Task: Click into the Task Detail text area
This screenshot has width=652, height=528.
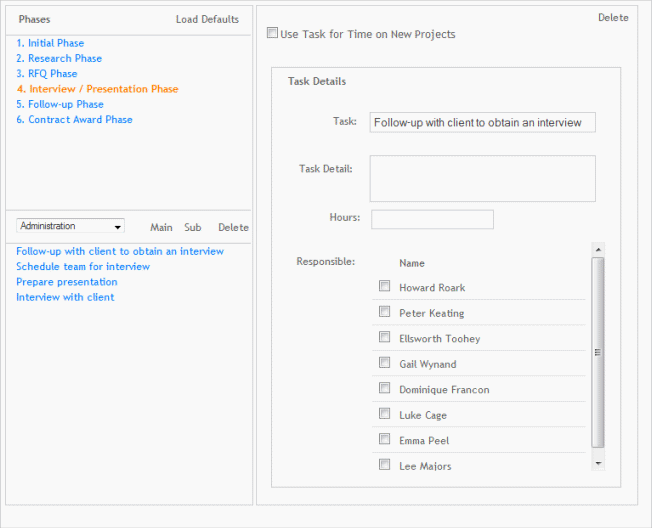Action: coord(482,179)
